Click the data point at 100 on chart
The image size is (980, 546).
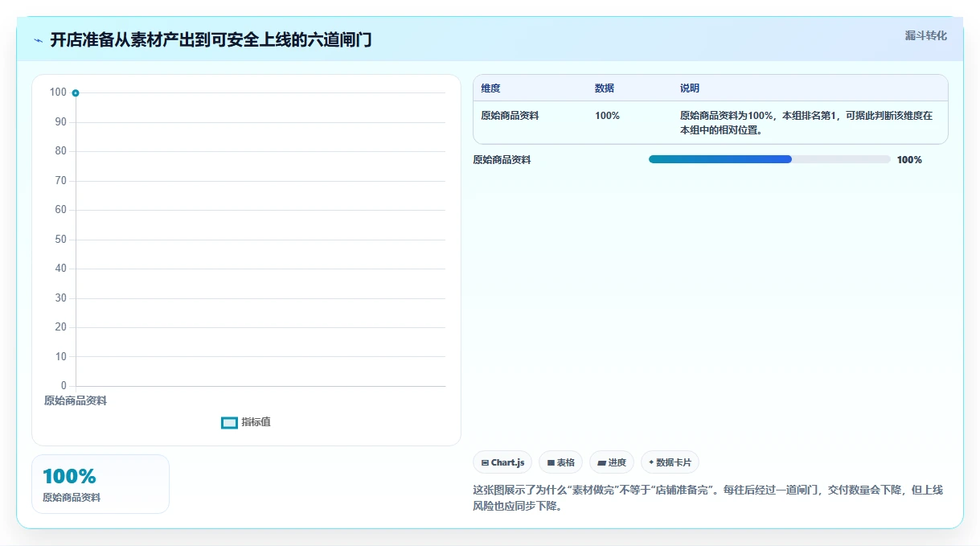(x=76, y=93)
